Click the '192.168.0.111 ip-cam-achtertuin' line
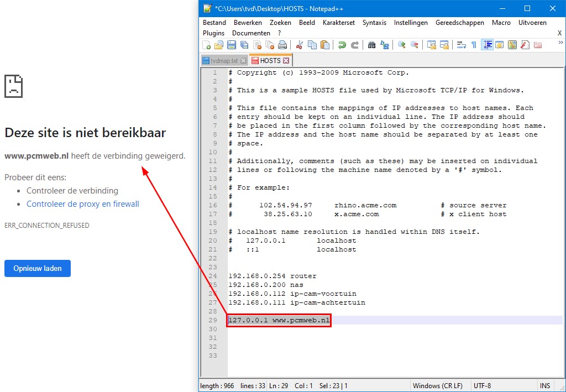 (297, 302)
